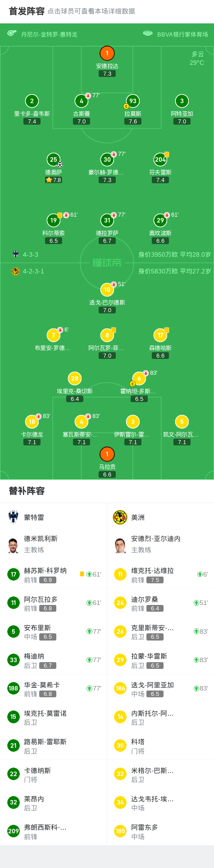Click the Monterrey team crest in substitutes
This screenshot has height=868, width=214.
point(14,517)
